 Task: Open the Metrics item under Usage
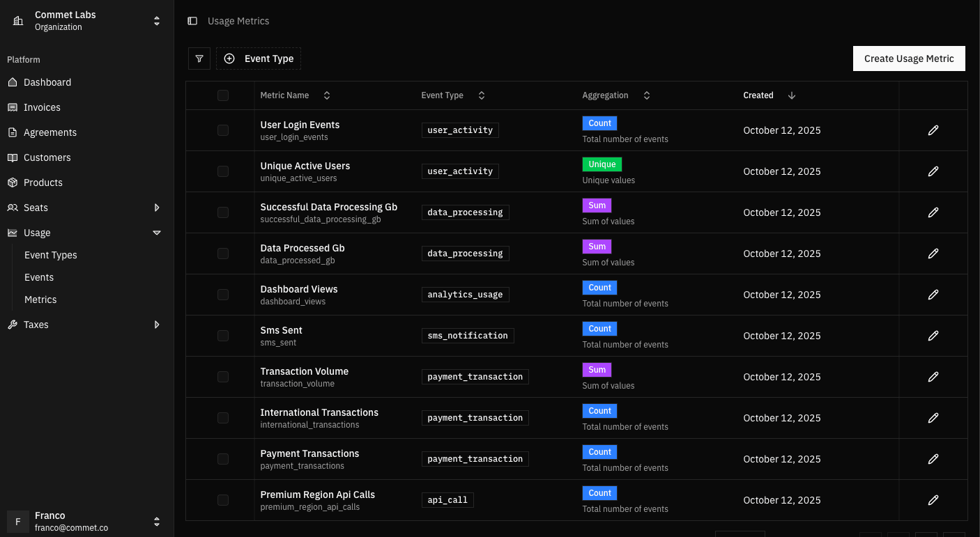click(40, 299)
